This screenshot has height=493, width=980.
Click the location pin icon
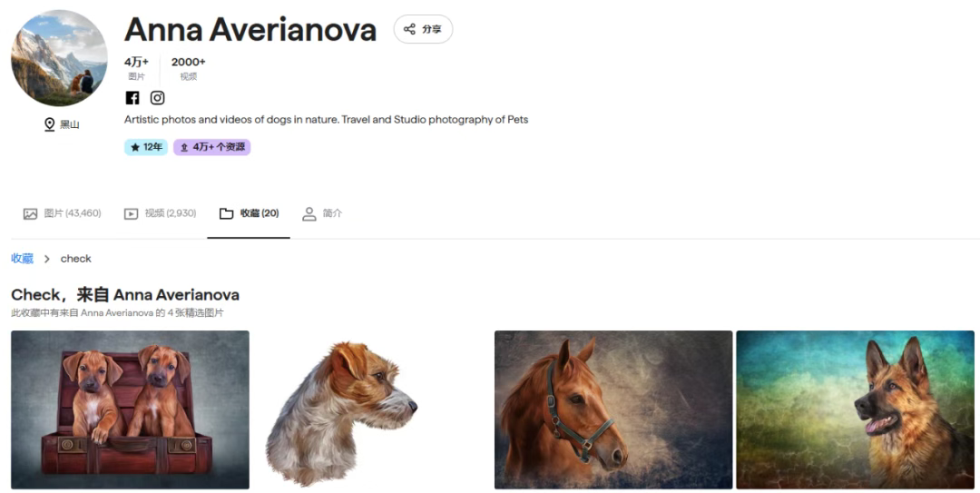(49, 124)
